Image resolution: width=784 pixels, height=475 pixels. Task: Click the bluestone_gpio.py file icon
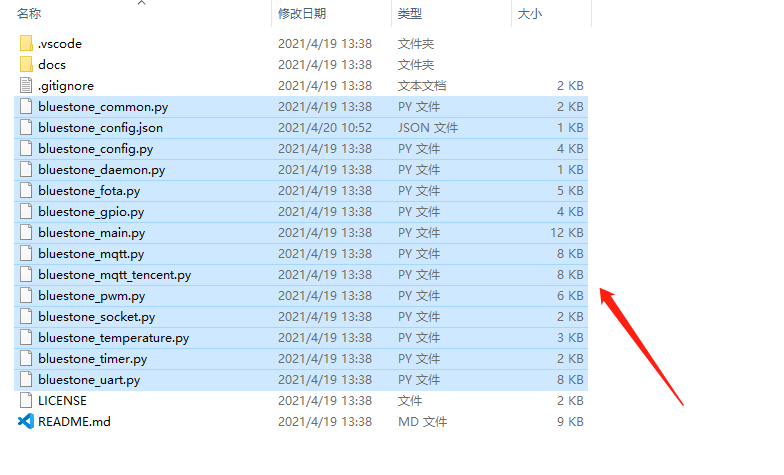click(x=26, y=212)
